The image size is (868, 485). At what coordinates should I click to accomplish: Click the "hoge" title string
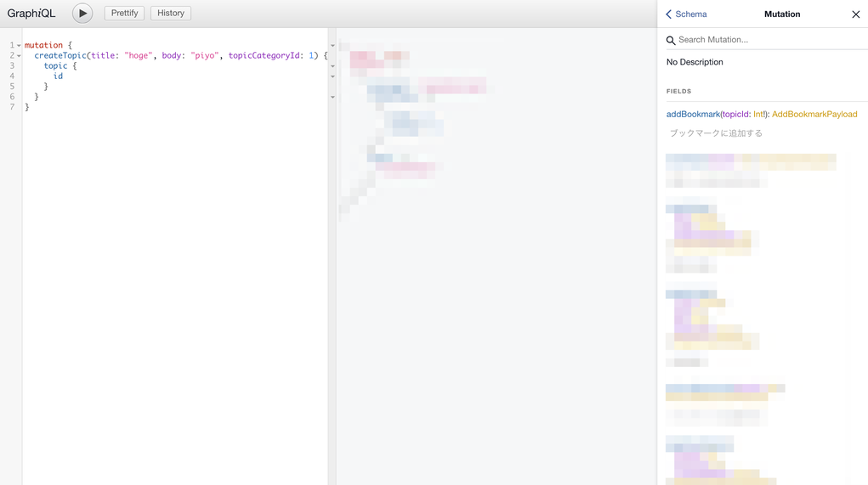coord(138,55)
